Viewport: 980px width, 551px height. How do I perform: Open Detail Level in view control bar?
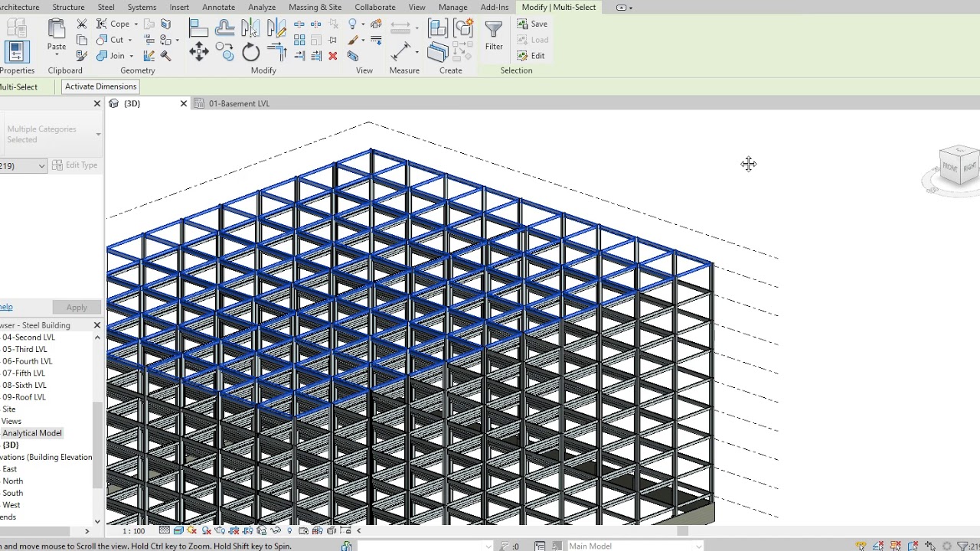pyautogui.click(x=165, y=530)
